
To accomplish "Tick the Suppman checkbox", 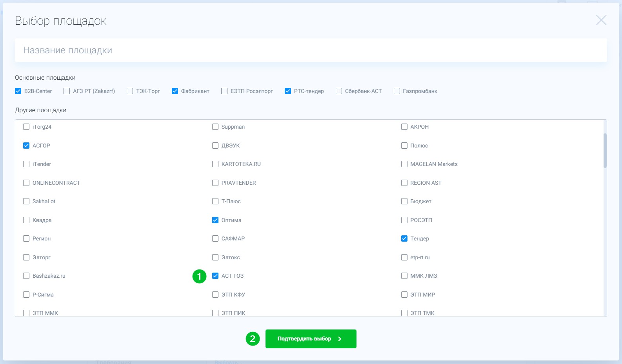I will pyautogui.click(x=215, y=127).
